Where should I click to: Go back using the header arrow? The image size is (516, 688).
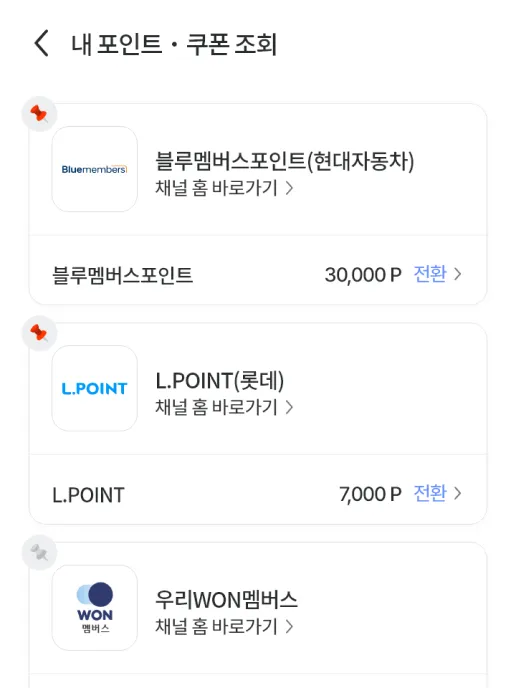[42, 43]
